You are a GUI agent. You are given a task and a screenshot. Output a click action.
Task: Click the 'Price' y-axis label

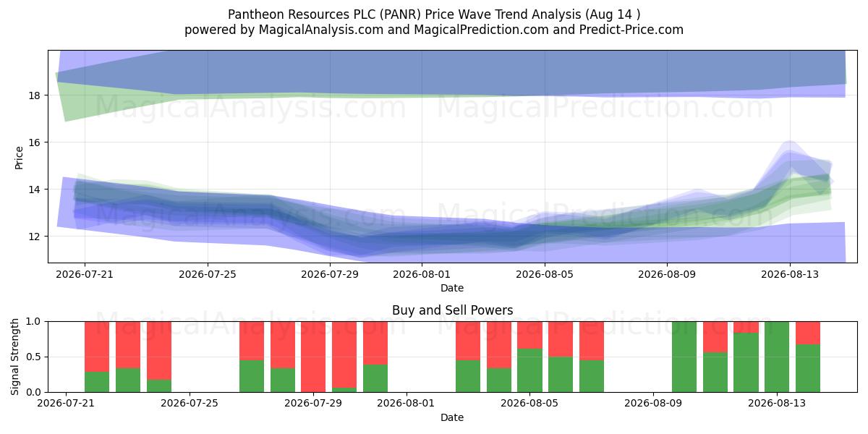click(19, 157)
